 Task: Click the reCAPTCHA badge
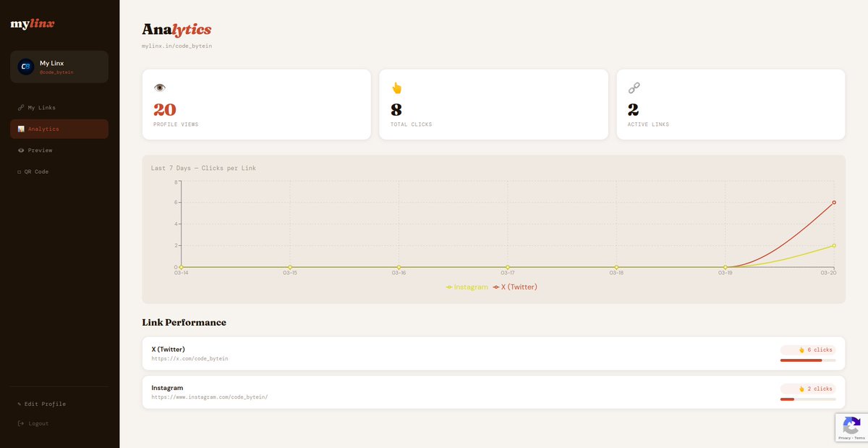[x=851, y=428]
